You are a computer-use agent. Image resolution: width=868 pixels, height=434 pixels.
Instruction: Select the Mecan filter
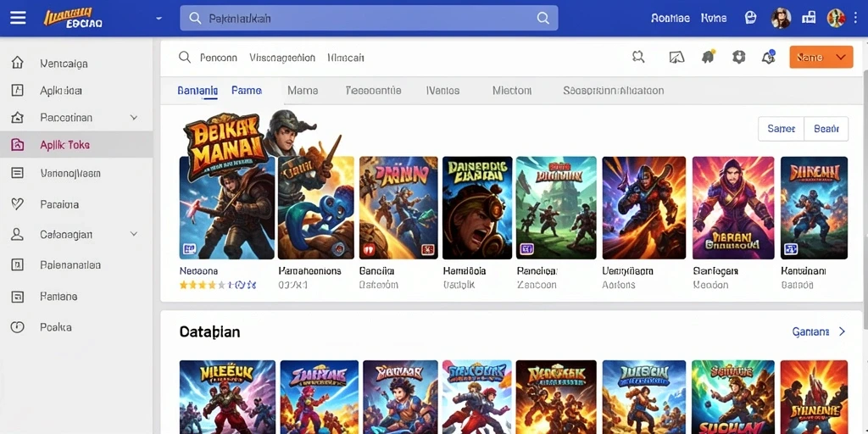[x=346, y=58]
